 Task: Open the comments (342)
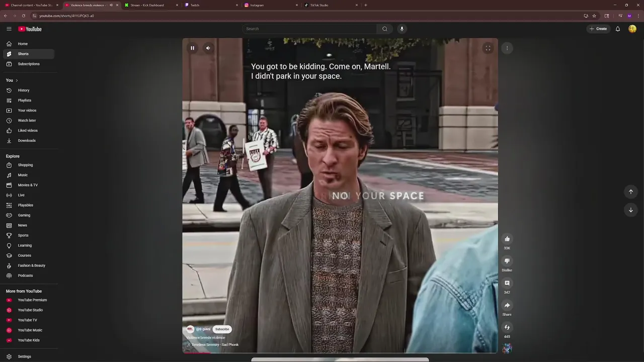coord(507,283)
